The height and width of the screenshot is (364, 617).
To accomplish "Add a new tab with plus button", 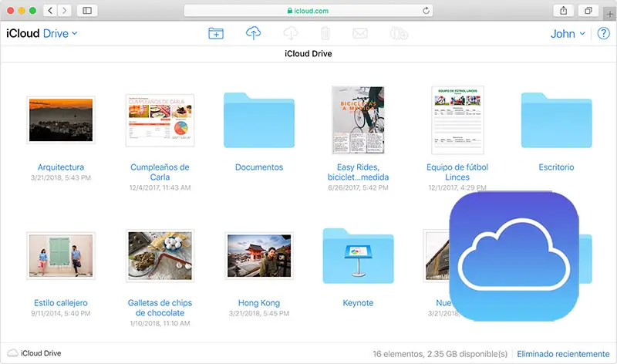I will pyautogui.click(x=609, y=14).
